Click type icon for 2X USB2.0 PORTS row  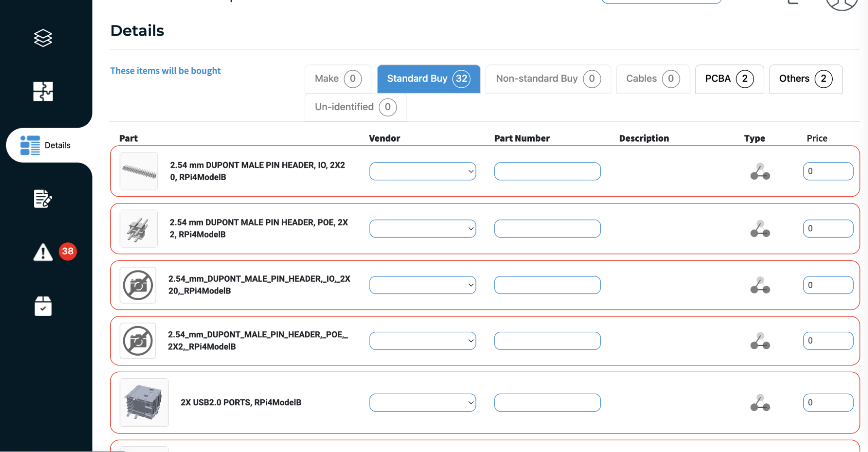(x=760, y=403)
